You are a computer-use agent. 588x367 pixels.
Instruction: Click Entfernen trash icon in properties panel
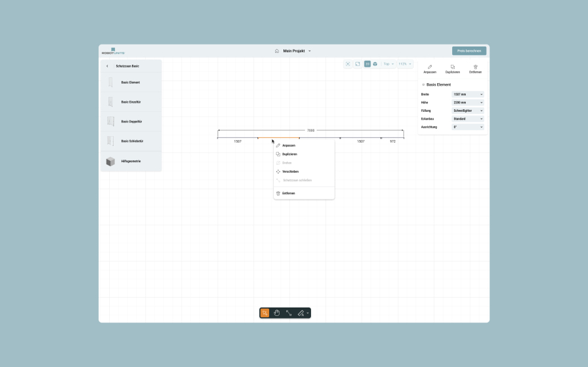click(x=476, y=69)
